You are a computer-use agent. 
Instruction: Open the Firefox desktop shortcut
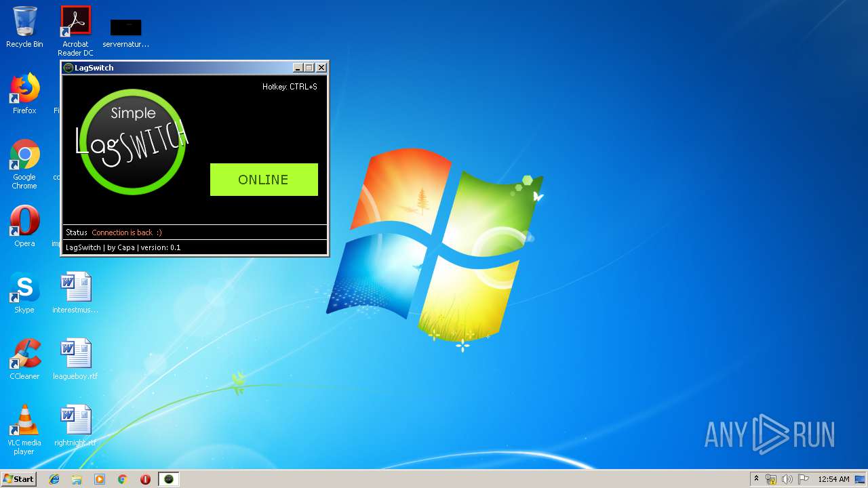point(24,94)
